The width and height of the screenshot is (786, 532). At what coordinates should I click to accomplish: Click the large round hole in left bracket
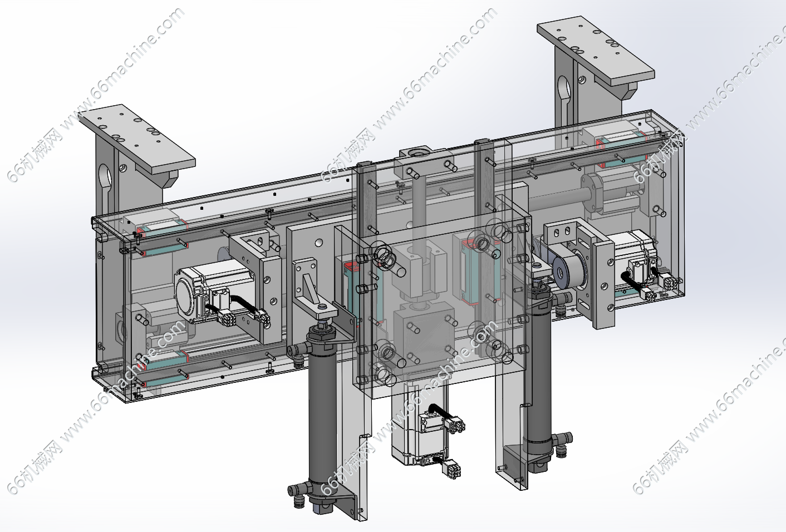click(x=105, y=176)
